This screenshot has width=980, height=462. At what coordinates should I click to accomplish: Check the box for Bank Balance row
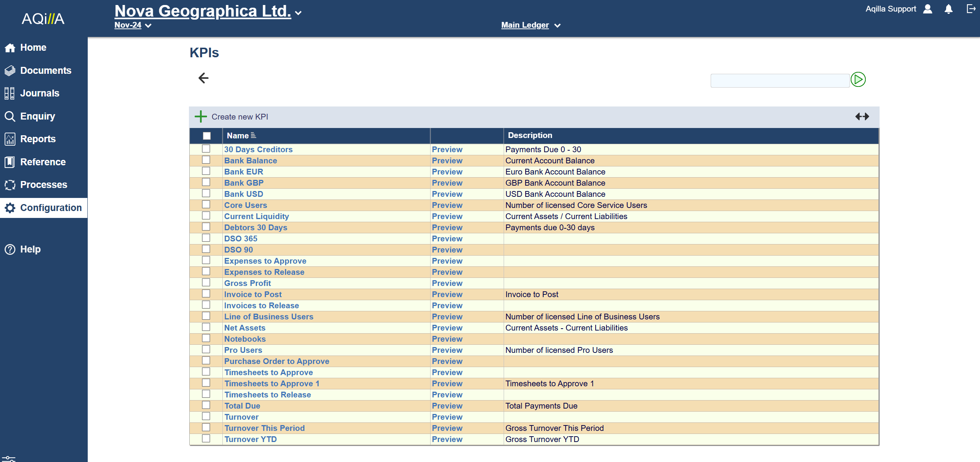tap(206, 160)
